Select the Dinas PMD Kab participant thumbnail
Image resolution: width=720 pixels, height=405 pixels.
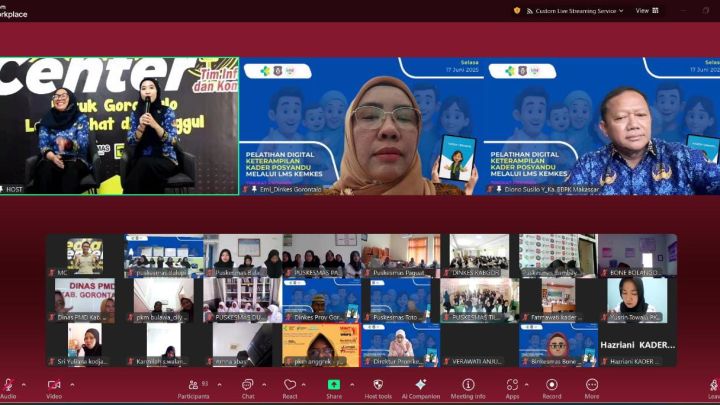[x=85, y=300]
